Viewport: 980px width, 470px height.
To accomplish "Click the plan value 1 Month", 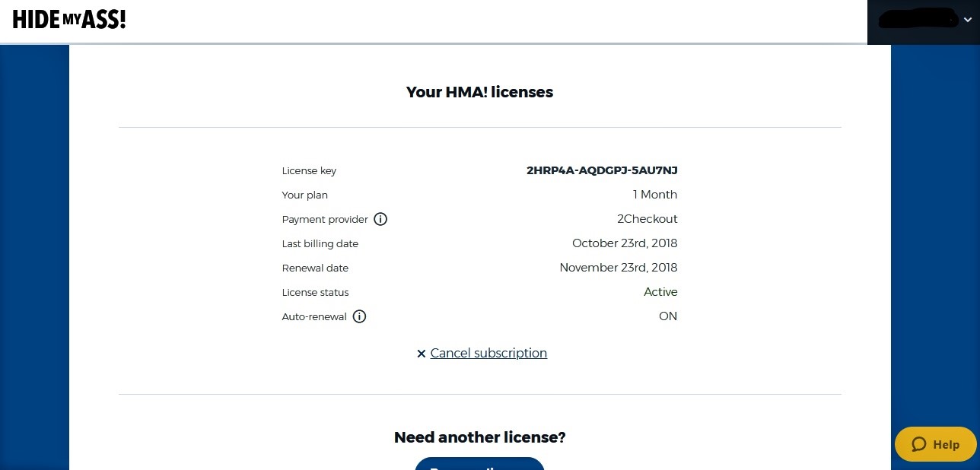I will pos(654,195).
